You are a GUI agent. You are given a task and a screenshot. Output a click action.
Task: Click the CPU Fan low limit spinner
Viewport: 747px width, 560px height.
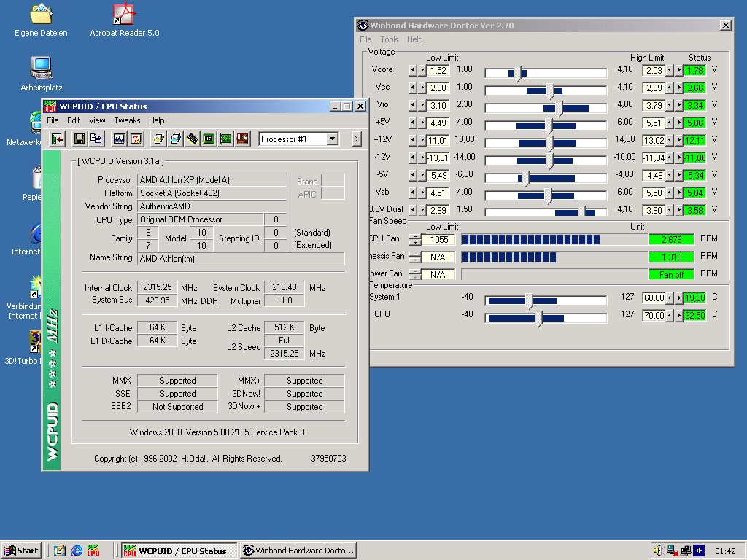[414, 239]
